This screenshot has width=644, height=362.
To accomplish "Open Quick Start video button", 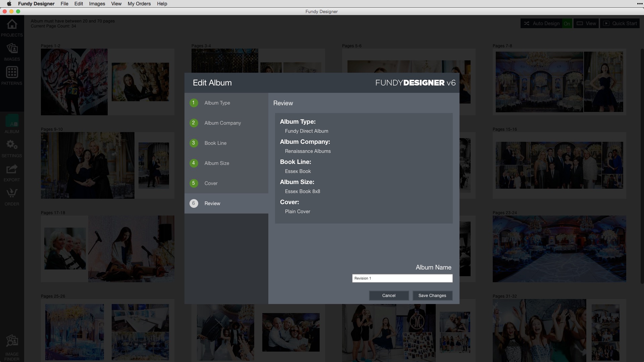I will coord(620,23).
